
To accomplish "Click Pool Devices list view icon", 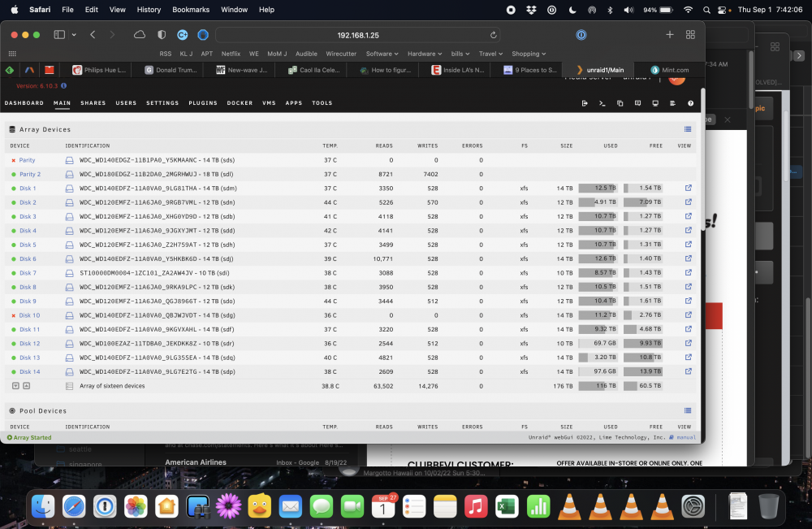I will point(688,410).
